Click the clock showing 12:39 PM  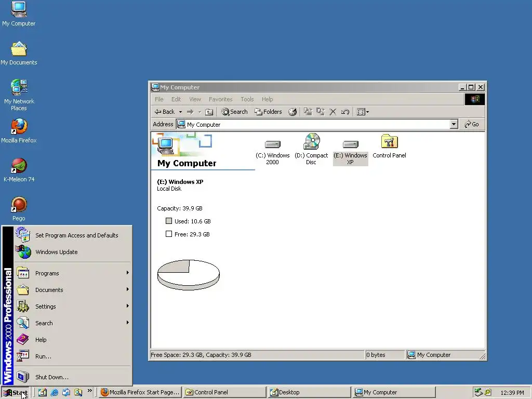[x=512, y=393]
